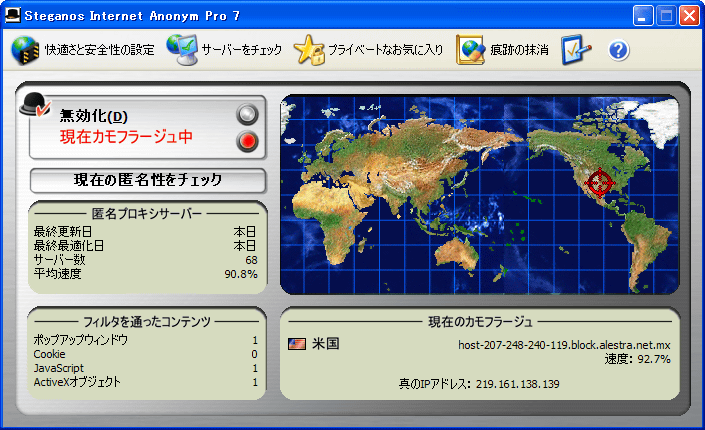Screen dimensions: 705x430
Task: Click the JavaScript row label
Action: (x=58, y=368)
